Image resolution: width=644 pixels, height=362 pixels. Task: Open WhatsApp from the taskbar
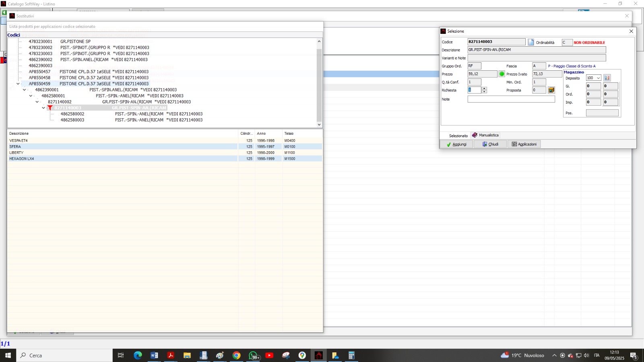coord(253,356)
